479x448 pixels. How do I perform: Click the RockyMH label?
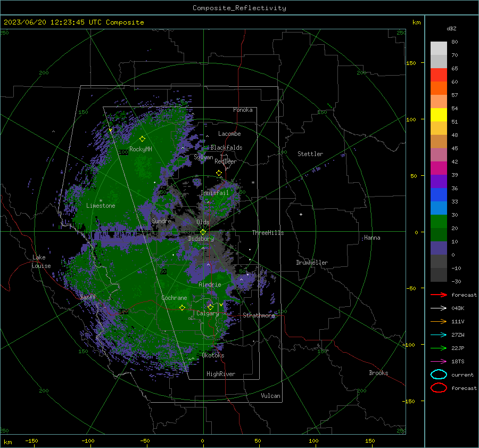point(141,149)
